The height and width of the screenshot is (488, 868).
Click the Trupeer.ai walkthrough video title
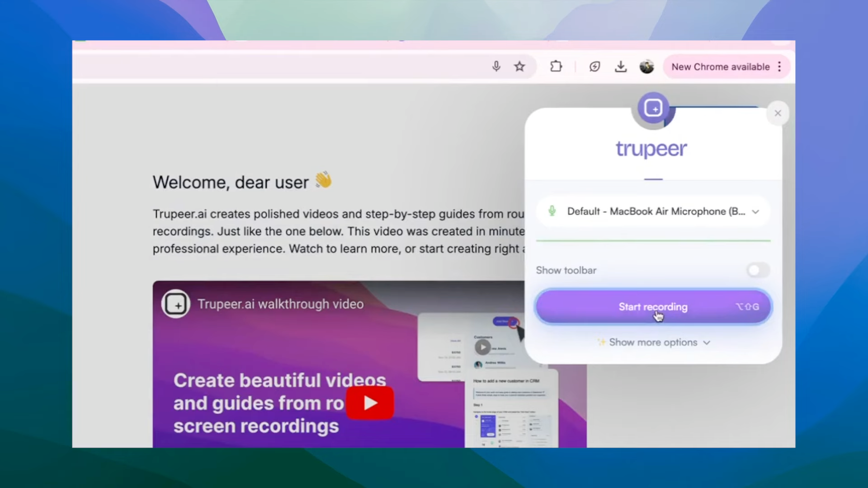pyautogui.click(x=280, y=304)
